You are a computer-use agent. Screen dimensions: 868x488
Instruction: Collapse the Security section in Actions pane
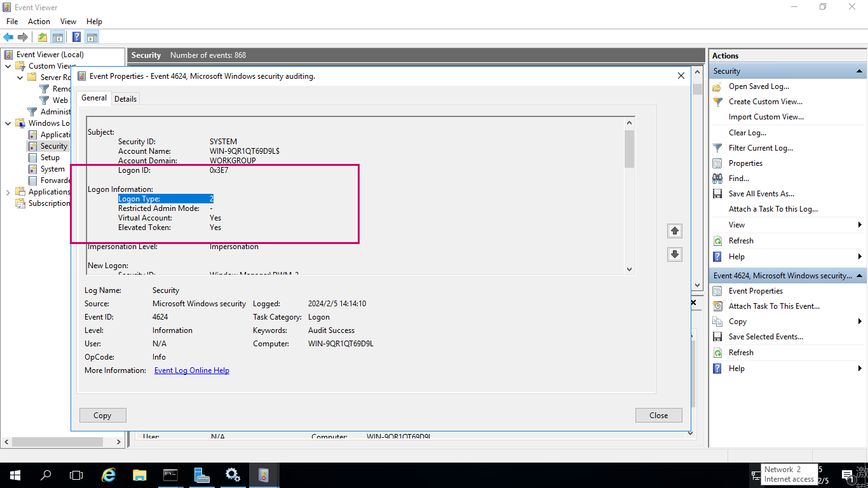[x=859, y=71]
